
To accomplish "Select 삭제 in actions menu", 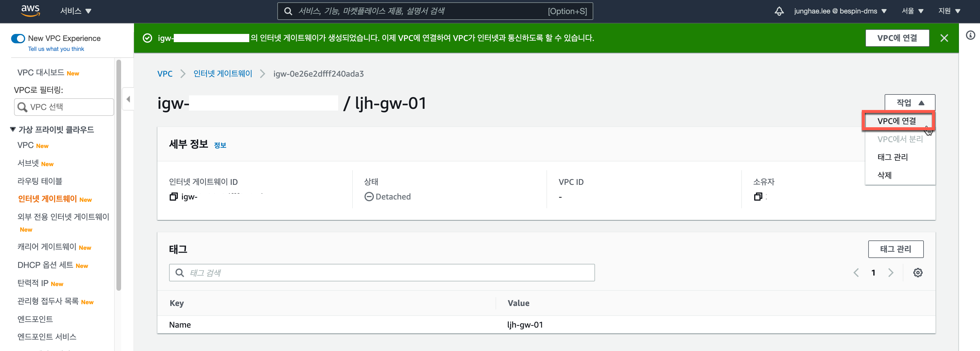I will (885, 175).
